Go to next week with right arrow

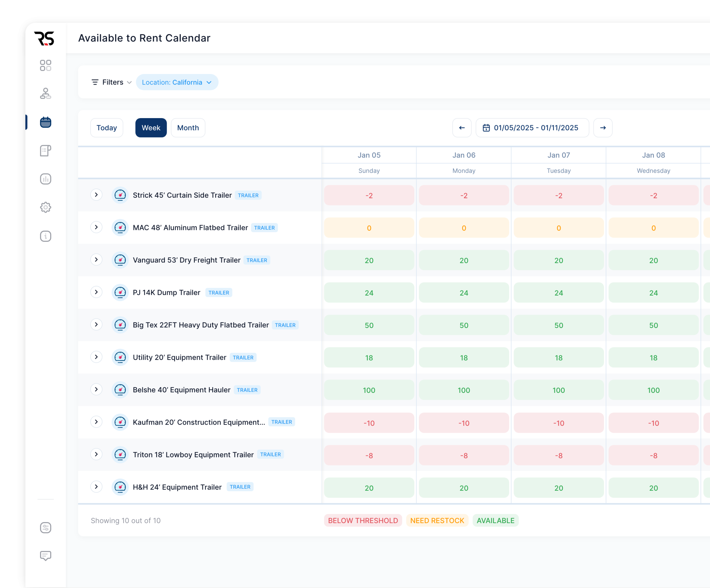coord(603,128)
